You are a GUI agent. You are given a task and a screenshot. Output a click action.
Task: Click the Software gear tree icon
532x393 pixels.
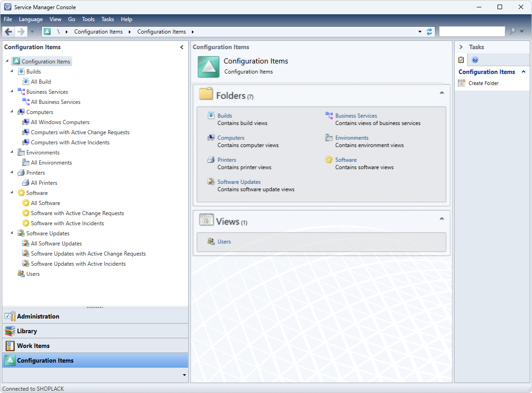21,193
